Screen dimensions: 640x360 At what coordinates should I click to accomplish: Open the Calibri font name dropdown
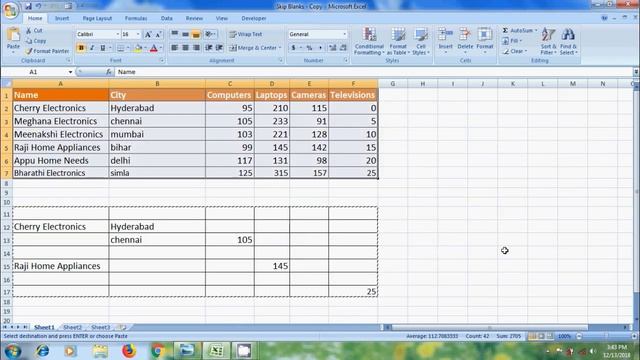pyautogui.click(x=118, y=34)
